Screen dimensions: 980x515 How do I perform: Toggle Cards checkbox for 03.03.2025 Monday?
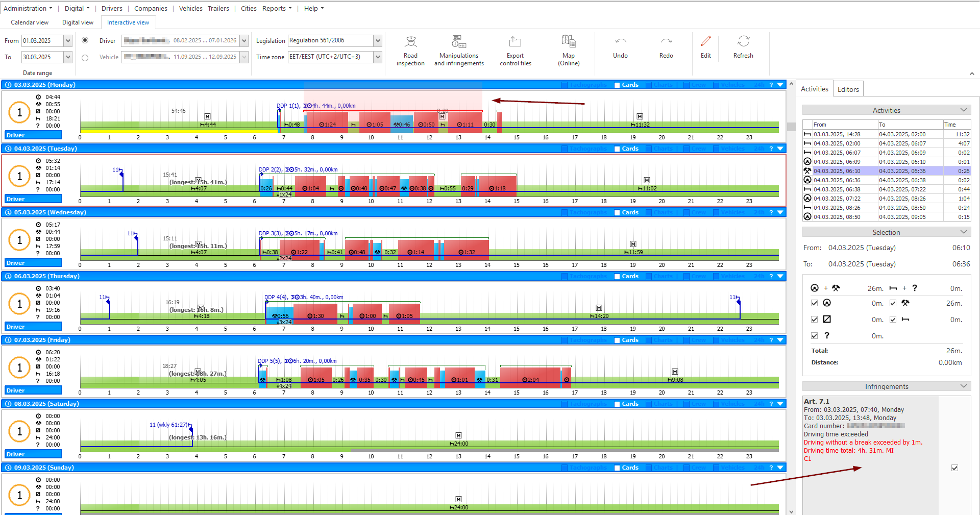click(x=617, y=85)
